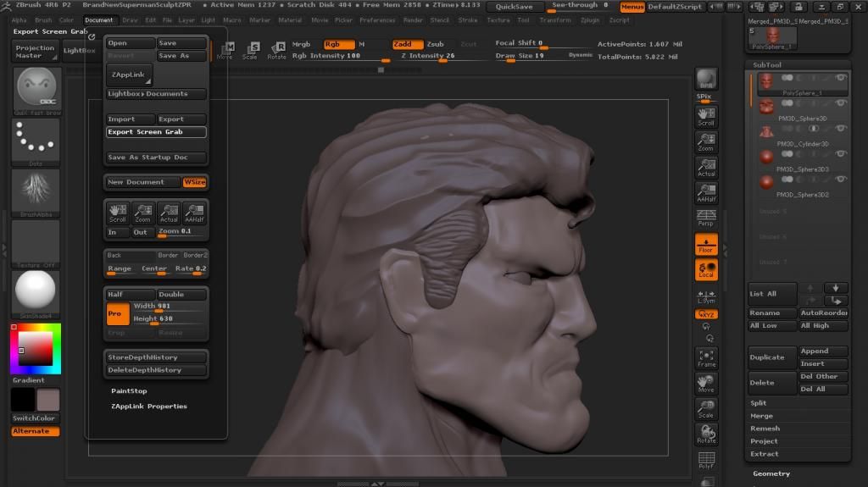Viewport: 868px width, 487px height.
Task: Click the AAHalf icon in the Document palette
Action: [194, 213]
